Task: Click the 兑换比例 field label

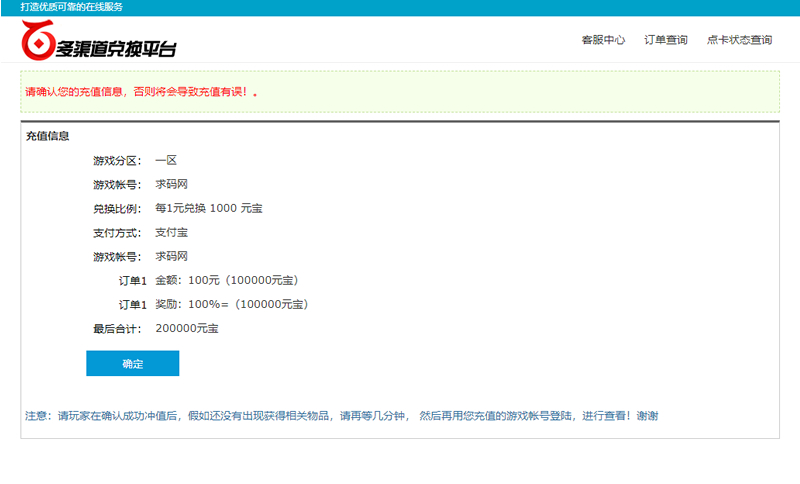Action: coord(117,208)
